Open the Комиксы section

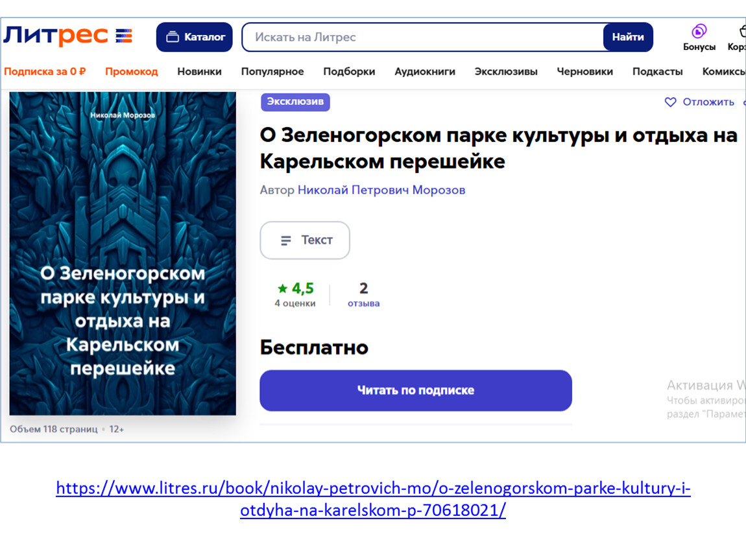[724, 71]
